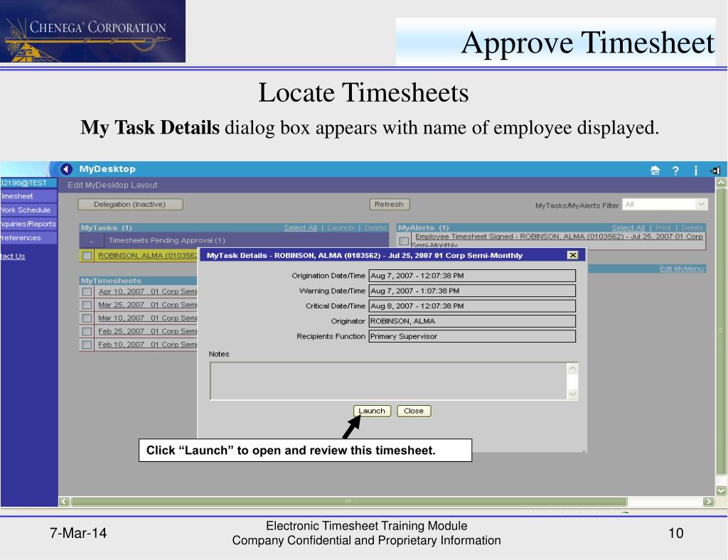Click the MyDesktop title text

point(107,169)
